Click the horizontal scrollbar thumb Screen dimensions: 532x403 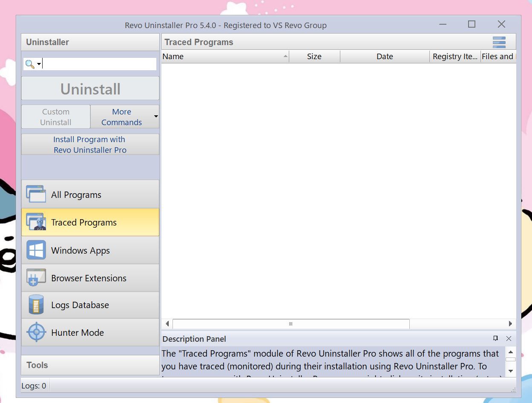(x=291, y=324)
